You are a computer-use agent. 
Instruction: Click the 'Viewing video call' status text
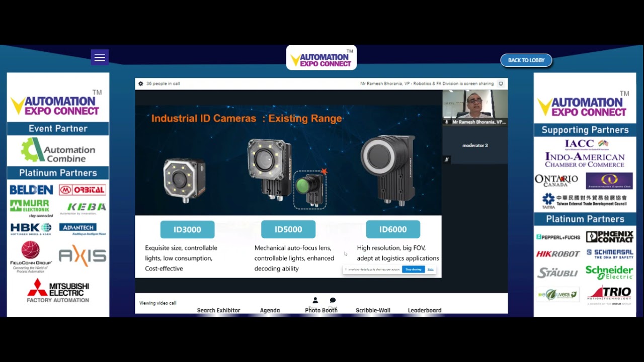pyautogui.click(x=158, y=303)
